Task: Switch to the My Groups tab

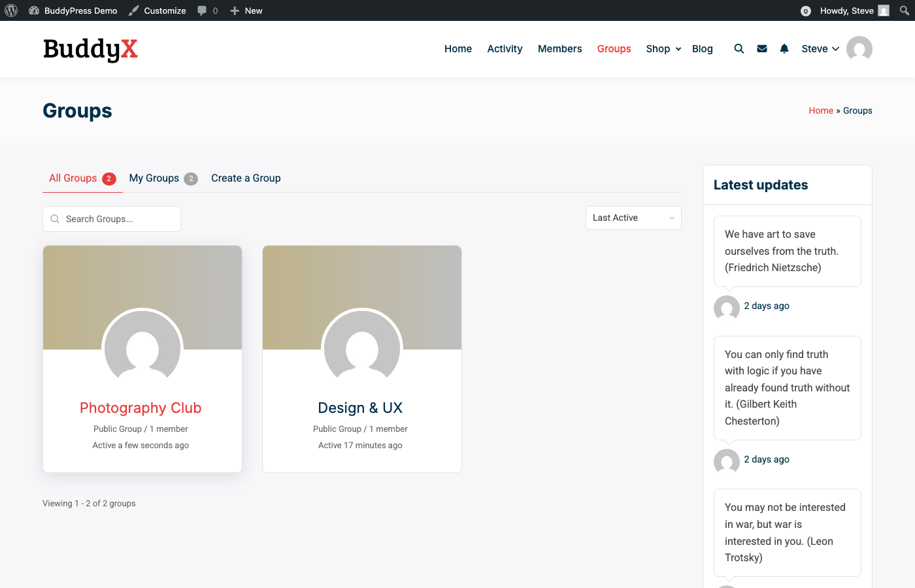Action: 154,178
